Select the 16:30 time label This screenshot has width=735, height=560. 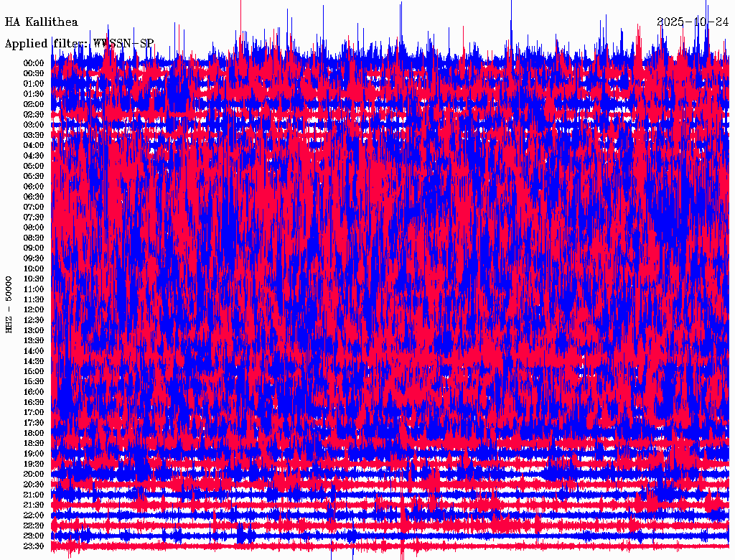[x=34, y=403]
